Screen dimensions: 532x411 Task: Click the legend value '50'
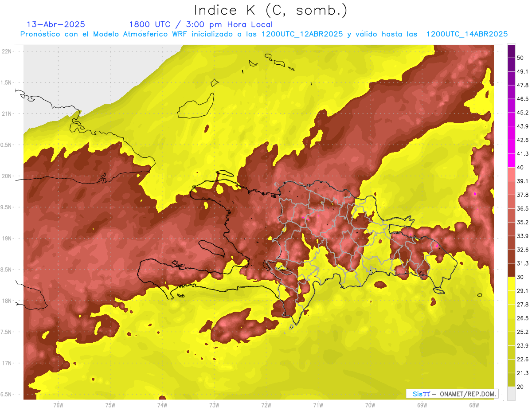(520, 58)
